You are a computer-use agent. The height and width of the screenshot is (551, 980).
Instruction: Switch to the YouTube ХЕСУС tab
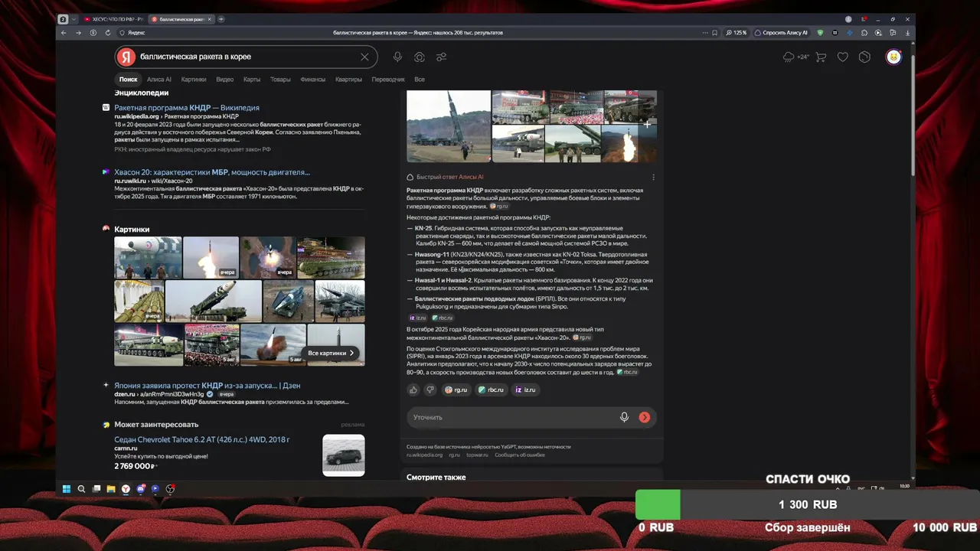[114, 19]
